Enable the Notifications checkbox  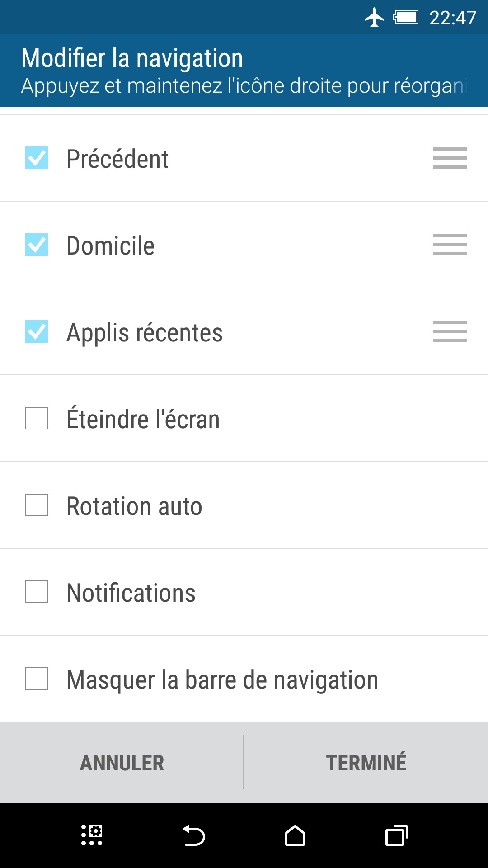click(37, 592)
